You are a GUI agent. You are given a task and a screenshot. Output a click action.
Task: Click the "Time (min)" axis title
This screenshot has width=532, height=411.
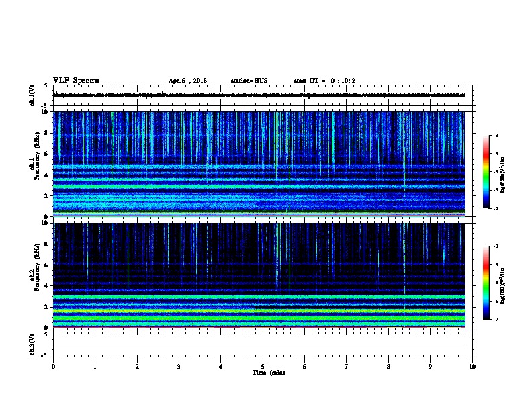pyautogui.click(x=269, y=373)
